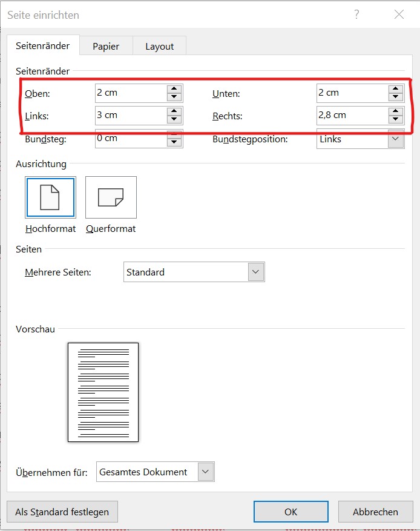
Task: Click the Abbrechen button
Action: click(375, 512)
